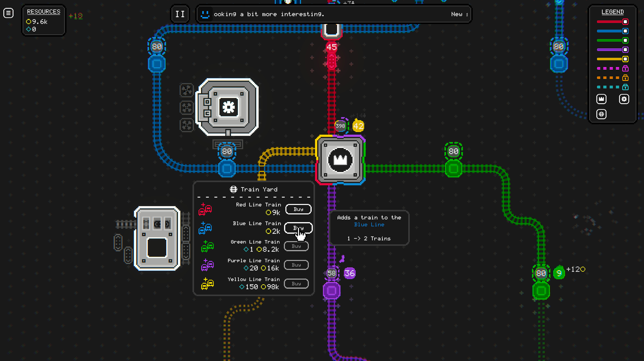Click the green 9 resource bubble
Image resolution: width=644 pixels, height=361 pixels.
click(x=559, y=273)
